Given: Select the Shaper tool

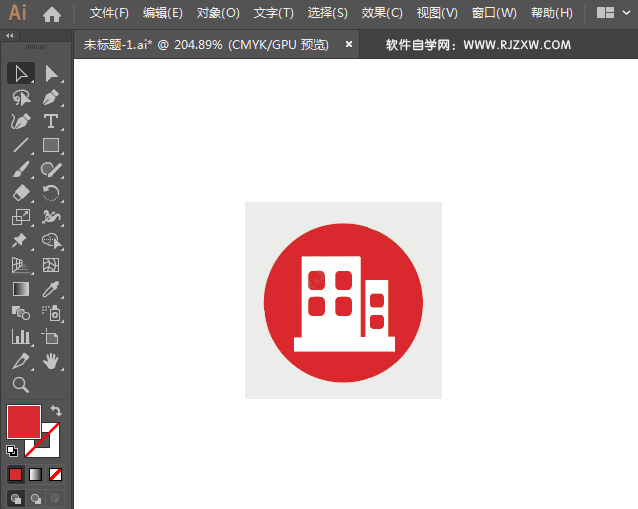Looking at the screenshot, I should [x=51, y=169].
